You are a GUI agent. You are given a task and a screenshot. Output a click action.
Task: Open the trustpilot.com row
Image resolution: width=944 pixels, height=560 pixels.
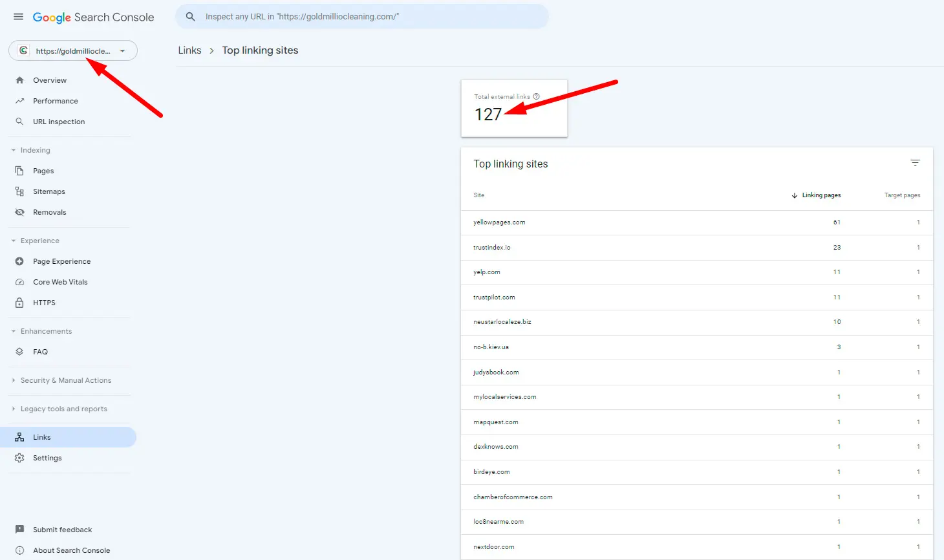point(697,297)
